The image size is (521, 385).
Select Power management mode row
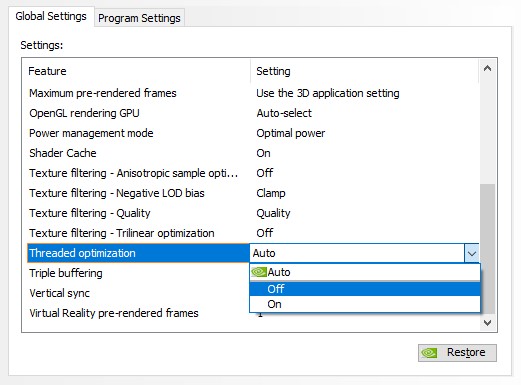[x=253, y=133]
